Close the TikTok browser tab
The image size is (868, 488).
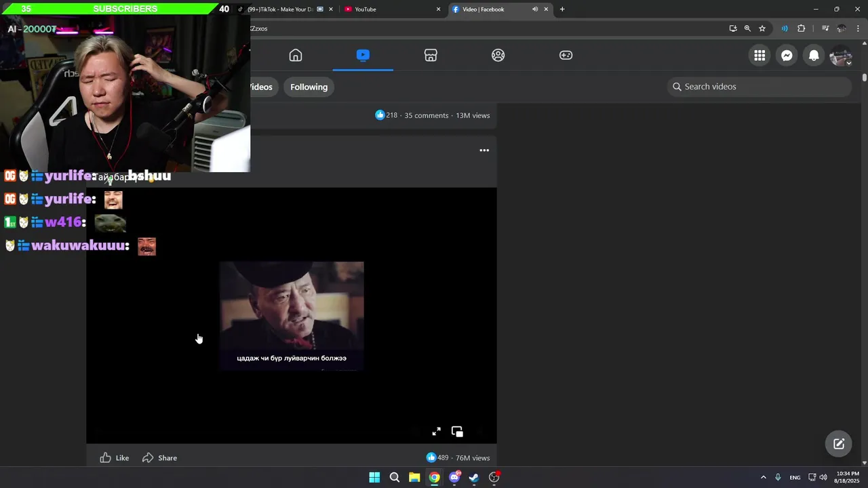(331, 9)
